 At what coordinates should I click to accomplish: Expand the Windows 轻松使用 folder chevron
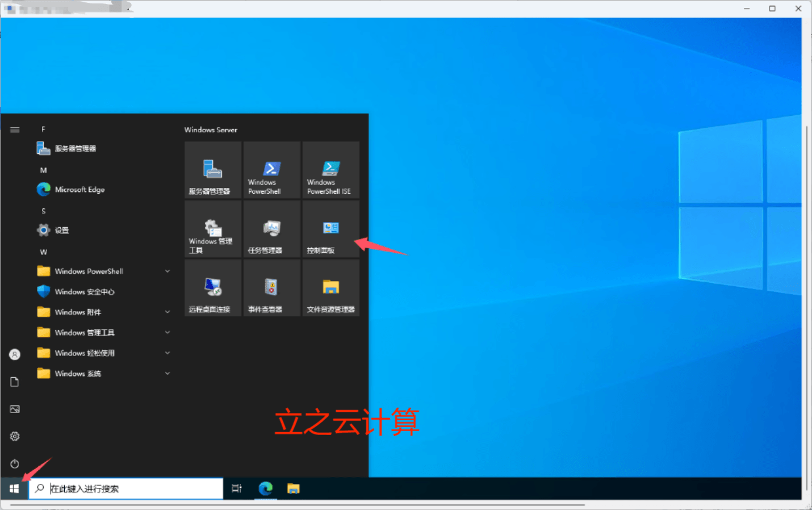(168, 353)
